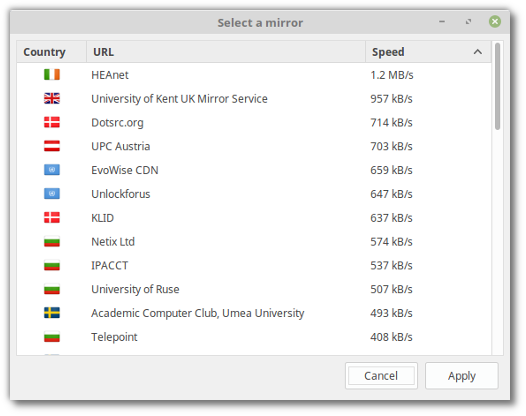Click the UK flag for University of Kent
Screen dimensions: 526x416
pos(52,98)
